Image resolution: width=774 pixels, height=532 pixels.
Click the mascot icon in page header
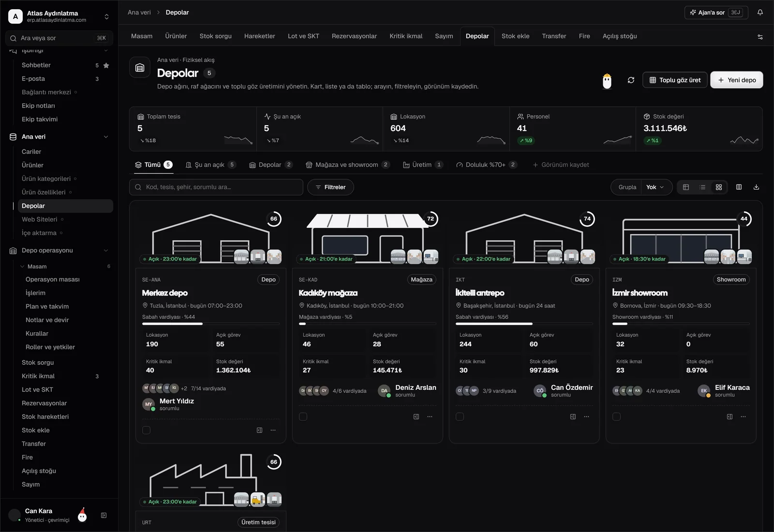(607, 81)
